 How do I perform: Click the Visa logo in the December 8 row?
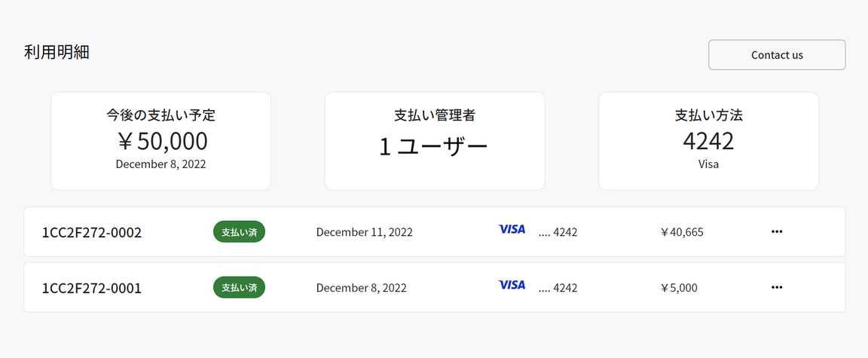pyautogui.click(x=512, y=285)
